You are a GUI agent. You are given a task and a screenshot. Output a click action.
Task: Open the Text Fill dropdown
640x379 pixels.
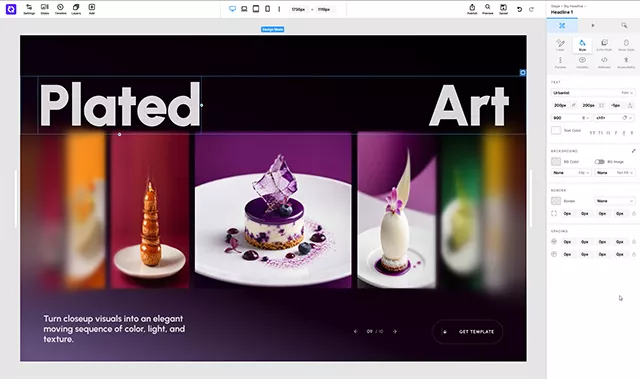pos(614,173)
